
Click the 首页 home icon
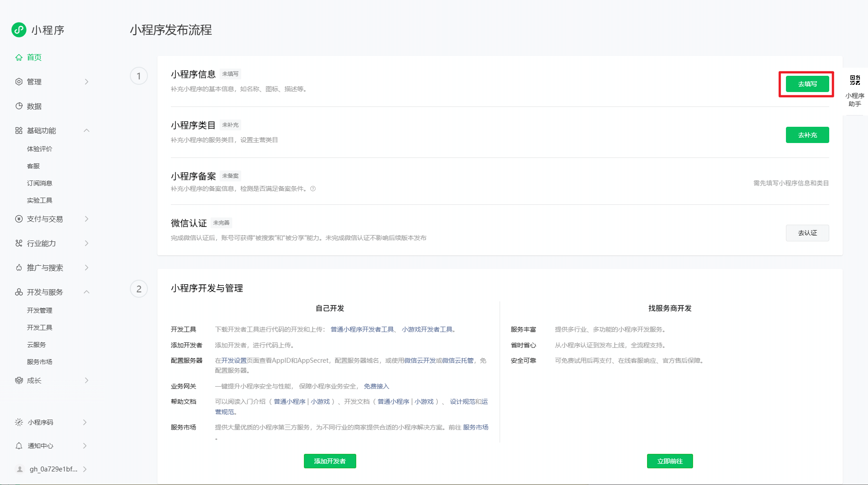point(19,57)
